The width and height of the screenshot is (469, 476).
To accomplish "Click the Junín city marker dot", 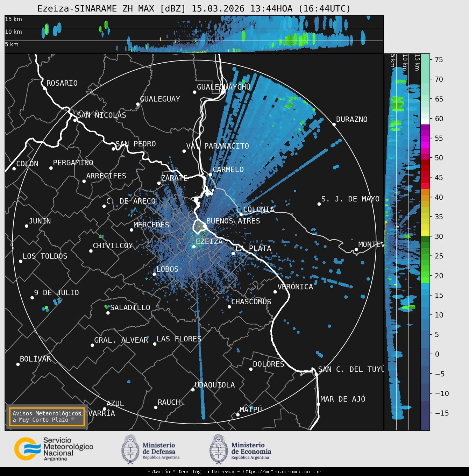I will tap(27, 226).
